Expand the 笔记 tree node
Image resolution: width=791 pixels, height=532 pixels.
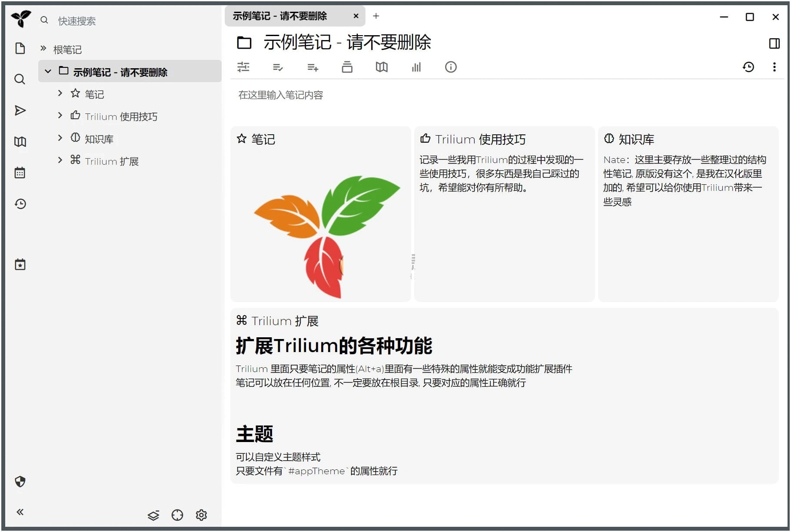pyautogui.click(x=60, y=93)
